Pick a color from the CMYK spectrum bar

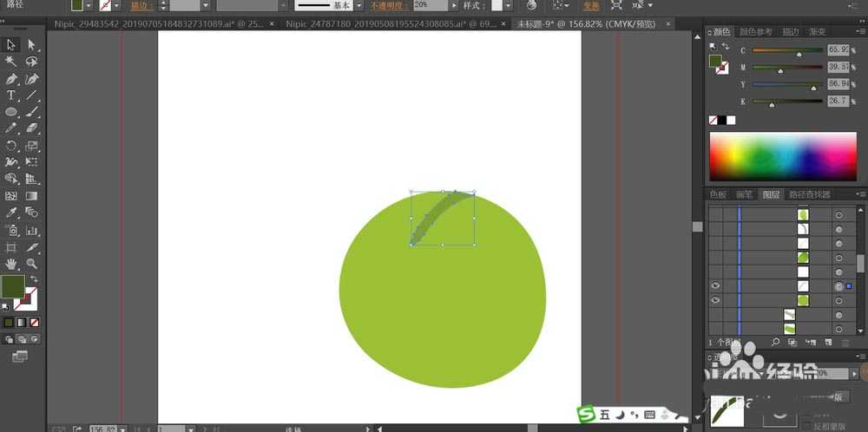783,156
